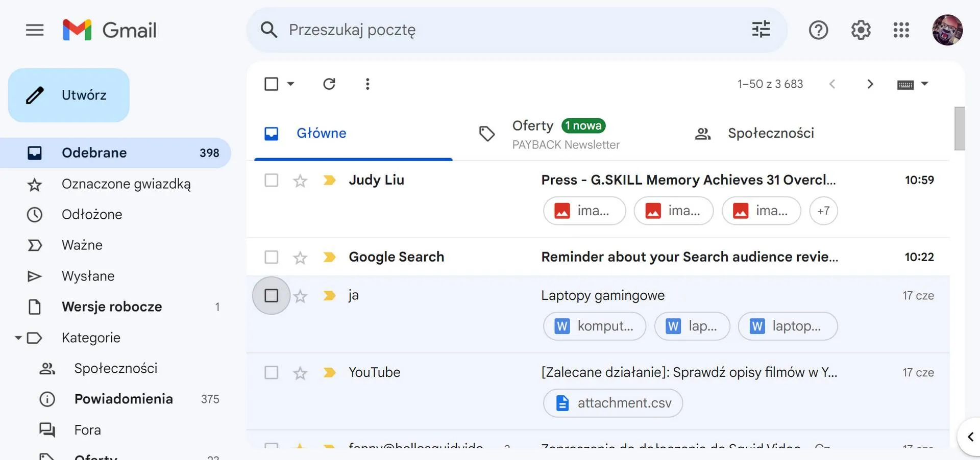This screenshot has height=460, width=980.
Task: Tick the checkbox for Judy Liu email
Action: [x=272, y=181]
